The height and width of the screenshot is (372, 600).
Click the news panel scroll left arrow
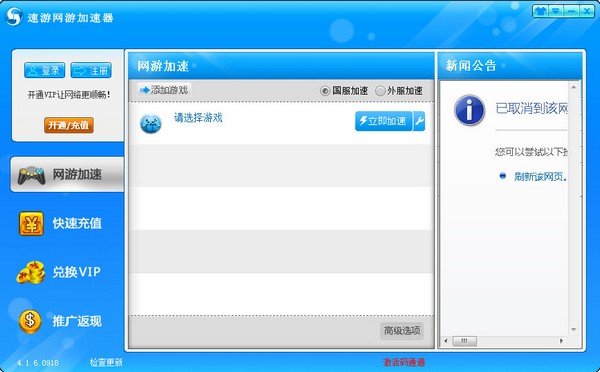click(445, 341)
